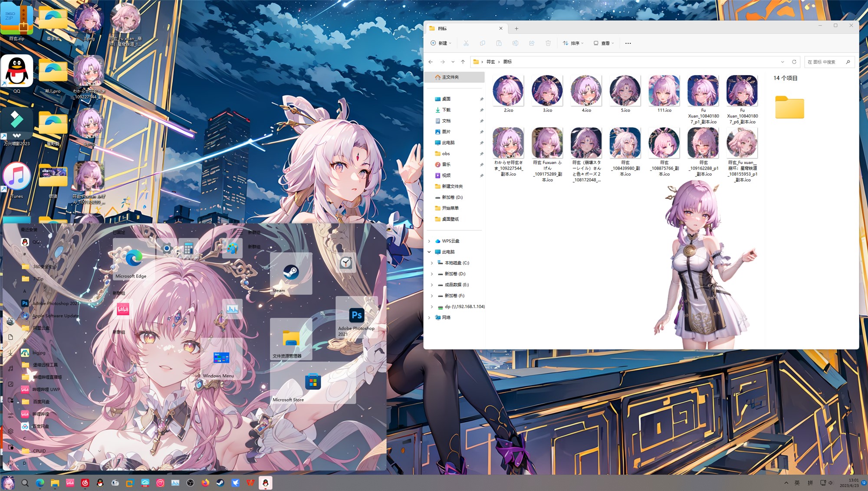The height and width of the screenshot is (491, 868).
Task: Add a new tab with plus button
Action: [x=516, y=29]
